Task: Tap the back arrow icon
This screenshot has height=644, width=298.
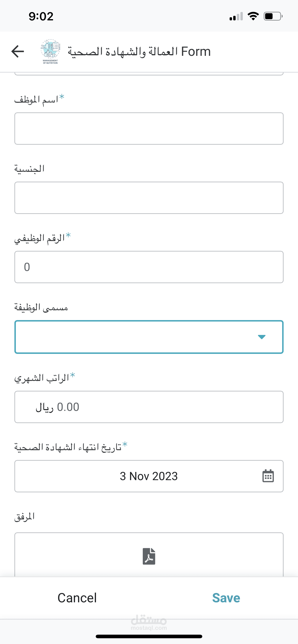Action: pos(18,52)
